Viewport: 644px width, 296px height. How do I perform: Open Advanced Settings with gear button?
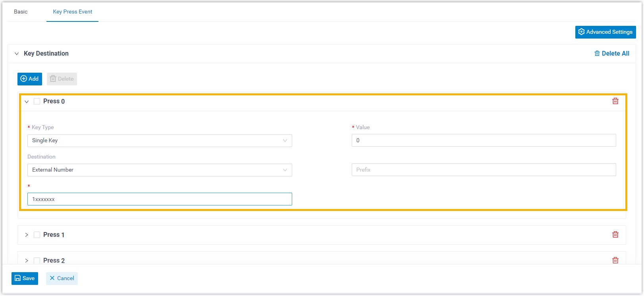(605, 32)
